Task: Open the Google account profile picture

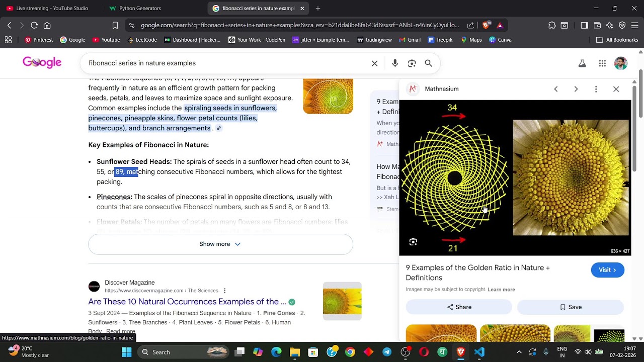Action: [x=621, y=63]
